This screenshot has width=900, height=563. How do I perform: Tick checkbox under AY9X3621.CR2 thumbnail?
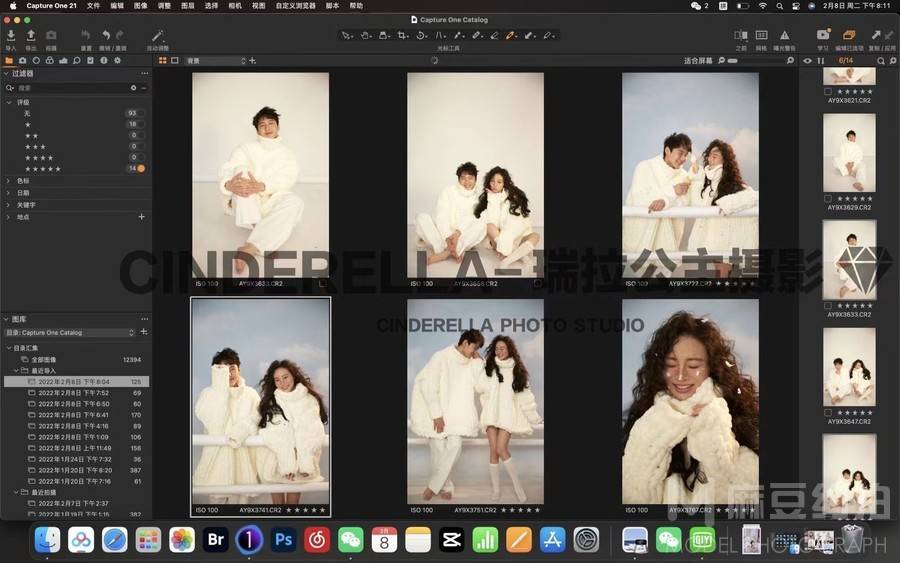click(x=828, y=91)
